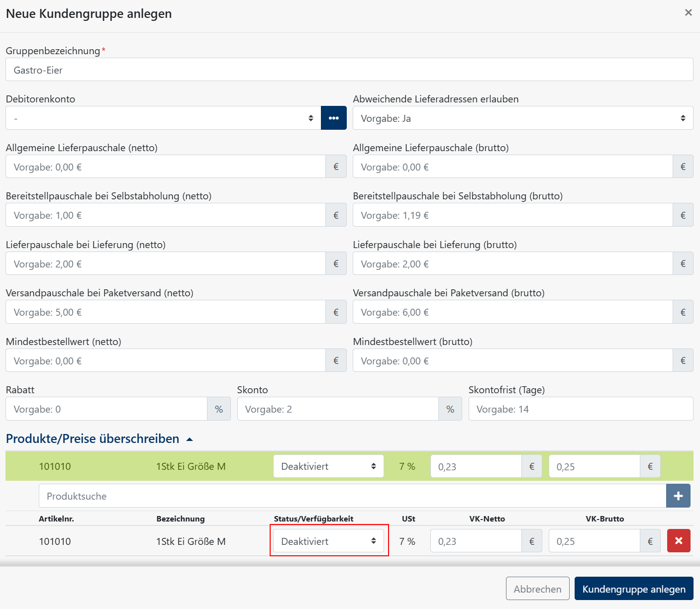700x609 pixels.
Task: Edit gross price 0,25 in green row
Action: pyautogui.click(x=595, y=466)
